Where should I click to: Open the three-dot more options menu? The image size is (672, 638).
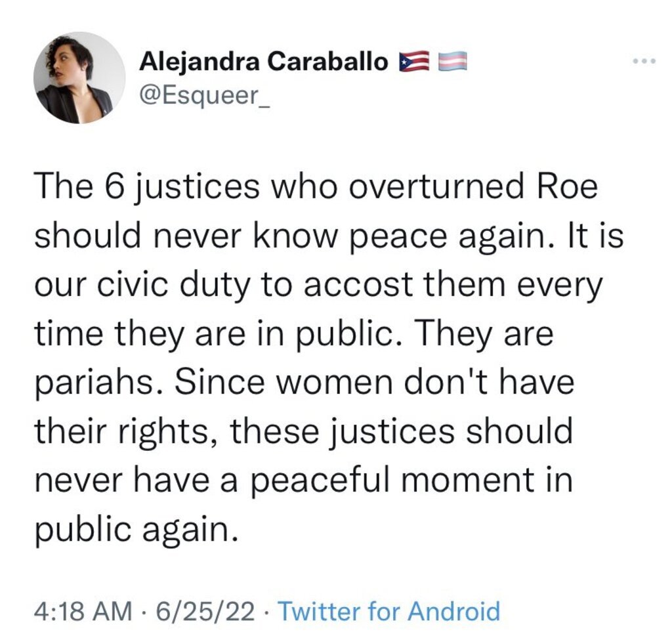[x=644, y=61]
